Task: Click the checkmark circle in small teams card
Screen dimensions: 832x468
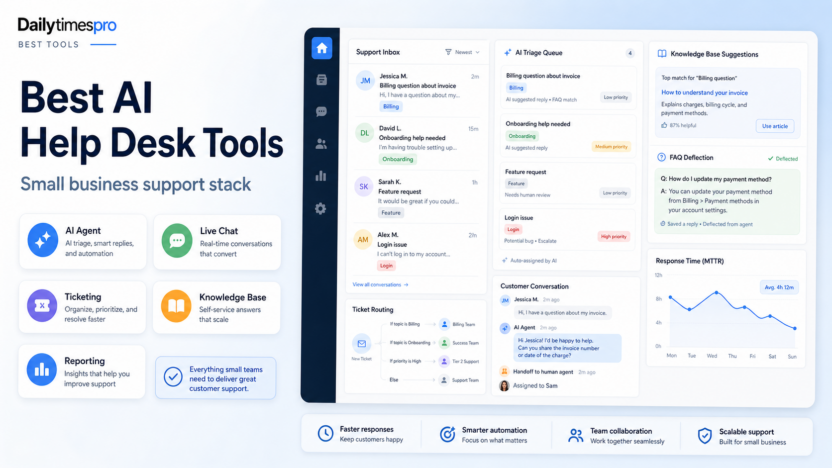Action: click(x=173, y=377)
